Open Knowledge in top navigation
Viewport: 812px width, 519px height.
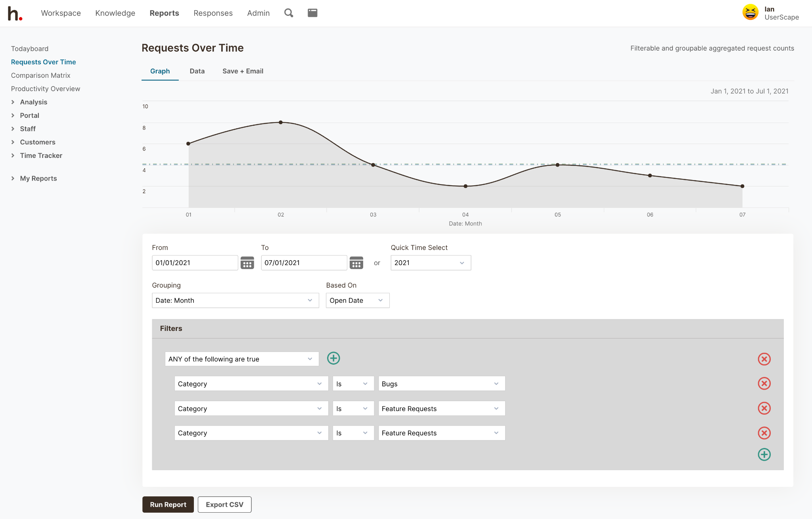[x=115, y=13]
